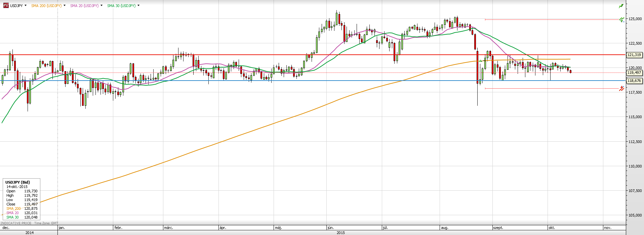644x235 pixels.
Task: Expand the SMA 30 (USDJPY) dropdown arrow
Action: click(138, 6)
